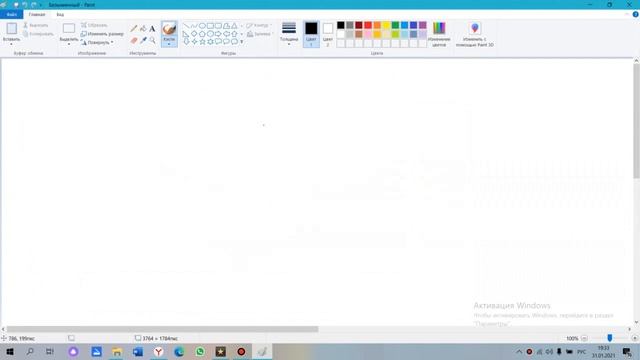Select the Color picker eyedropper tool
The height and width of the screenshot is (360, 640).
pyautogui.click(x=143, y=40)
